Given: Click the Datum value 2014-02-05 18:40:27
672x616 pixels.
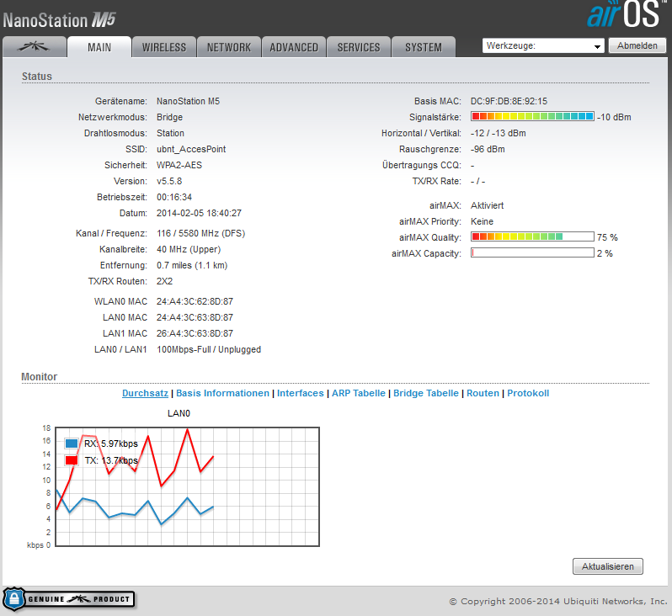Looking at the screenshot, I should coord(199,213).
